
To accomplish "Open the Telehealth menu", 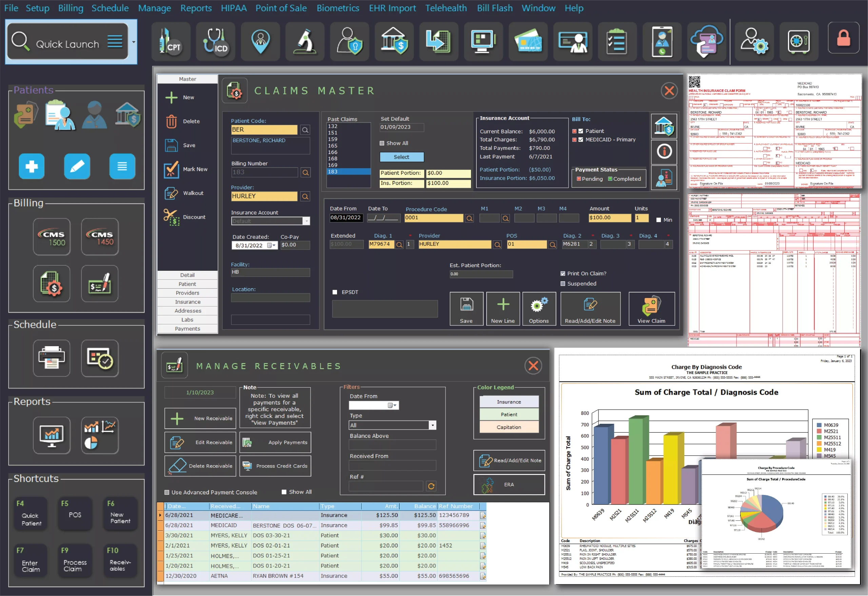I will [x=446, y=8].
